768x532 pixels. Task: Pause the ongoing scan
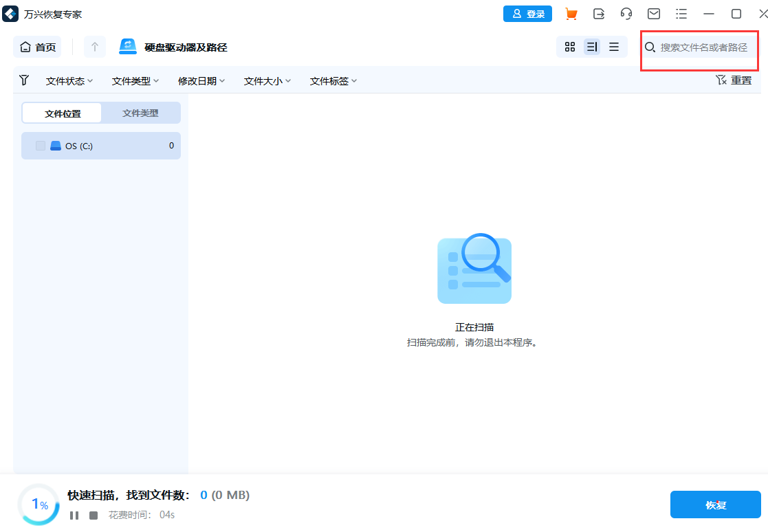[x=74, y=514]
